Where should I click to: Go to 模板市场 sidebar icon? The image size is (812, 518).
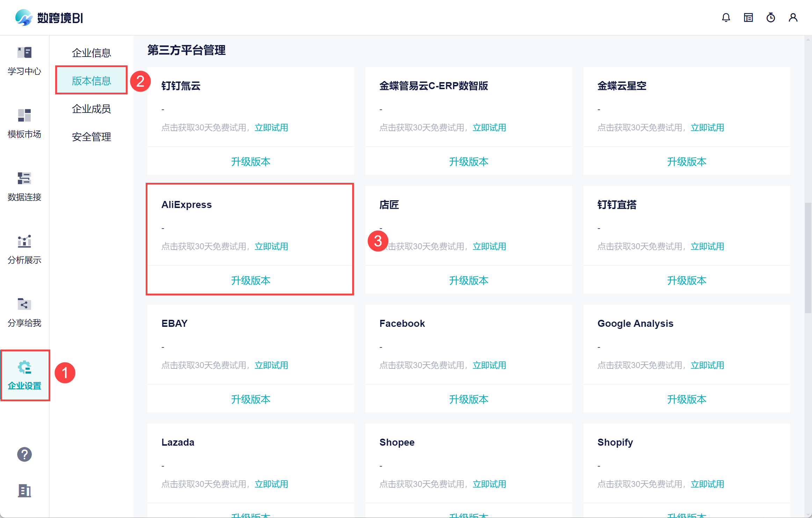[24, 124]
